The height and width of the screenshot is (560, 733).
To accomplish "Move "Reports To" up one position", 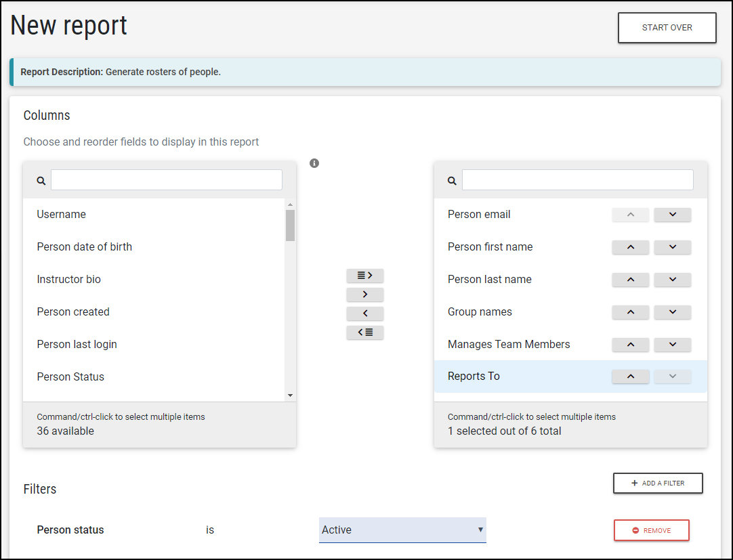I will click(x=630, y=376).
